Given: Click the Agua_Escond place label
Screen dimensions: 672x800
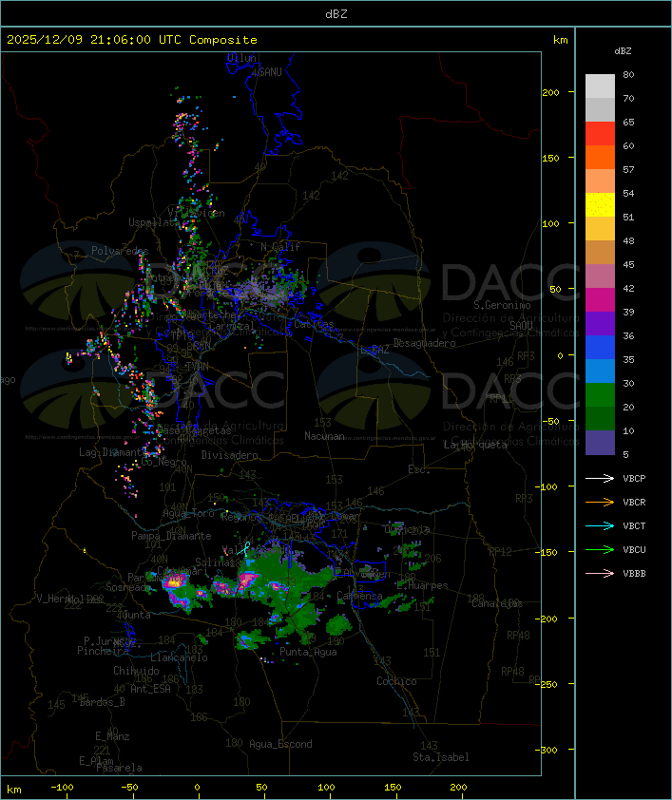Looking at the screenshot, I should point(280,744).
